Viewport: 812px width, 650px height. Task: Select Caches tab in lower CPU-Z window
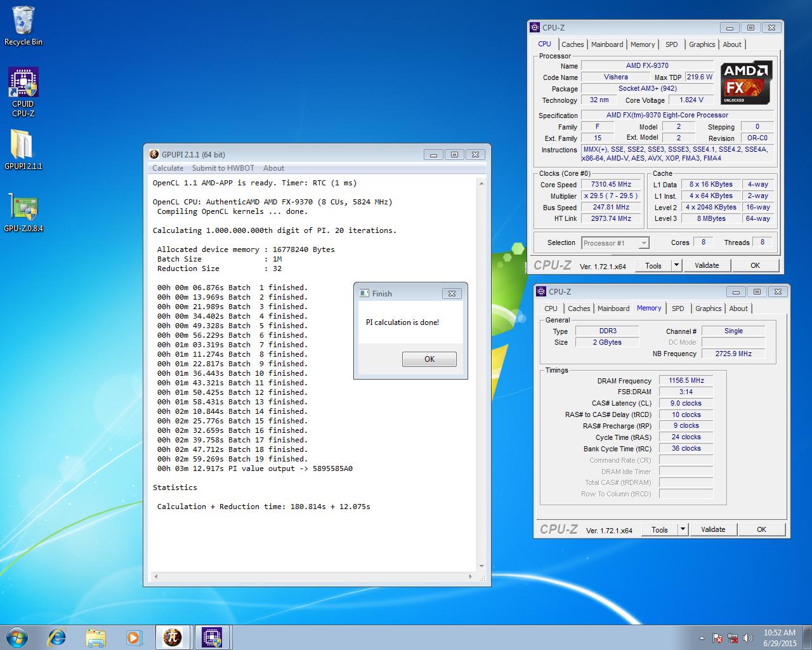pyautogui.click(x=579, y=308)
